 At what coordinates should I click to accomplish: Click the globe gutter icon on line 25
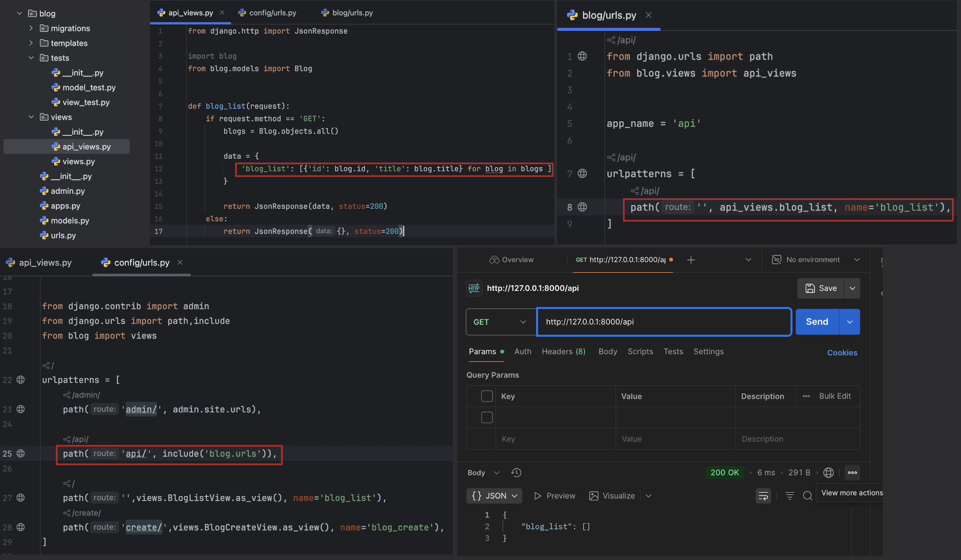[21, 453]
